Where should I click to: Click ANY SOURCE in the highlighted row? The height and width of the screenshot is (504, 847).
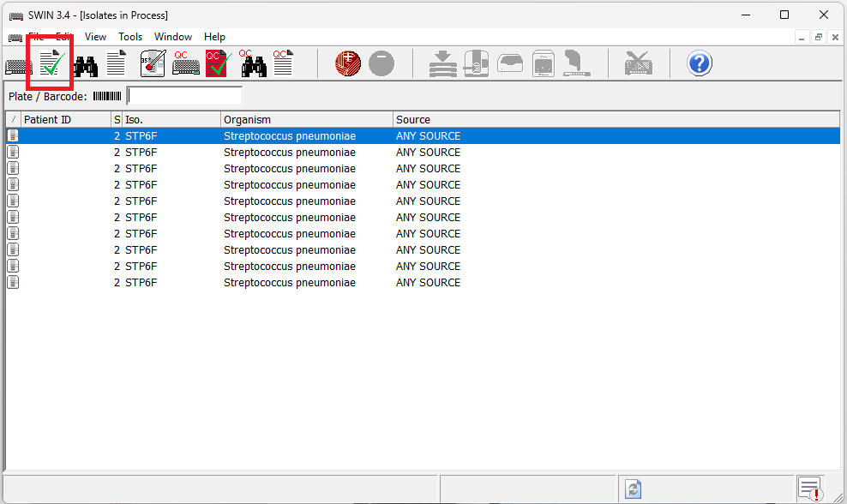[429, 136]
